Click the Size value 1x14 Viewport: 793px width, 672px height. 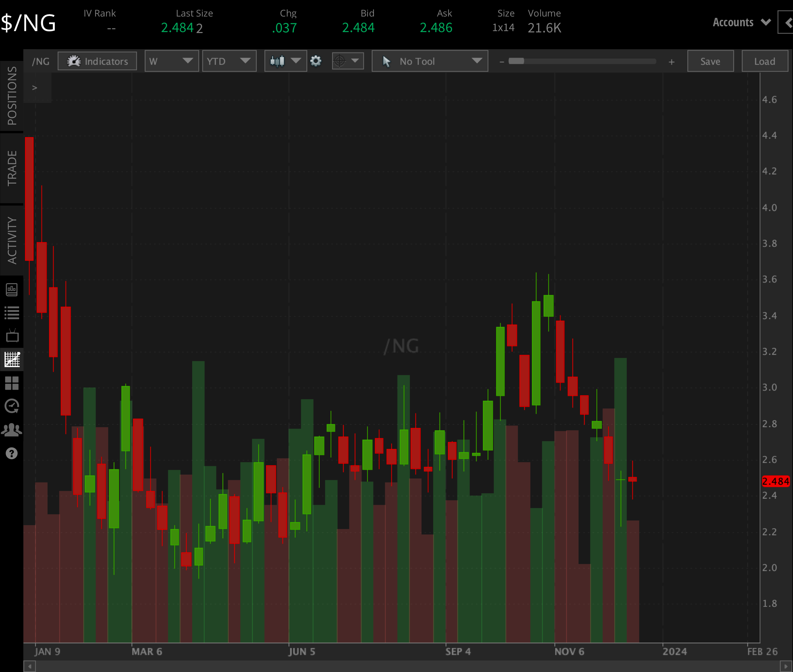click(x=503, y=28)
